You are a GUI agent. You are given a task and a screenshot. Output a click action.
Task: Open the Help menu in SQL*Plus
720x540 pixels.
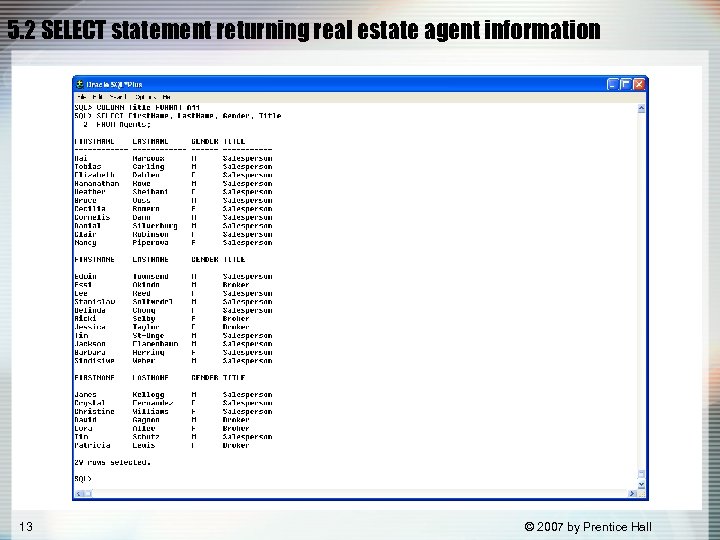(167, 97)
